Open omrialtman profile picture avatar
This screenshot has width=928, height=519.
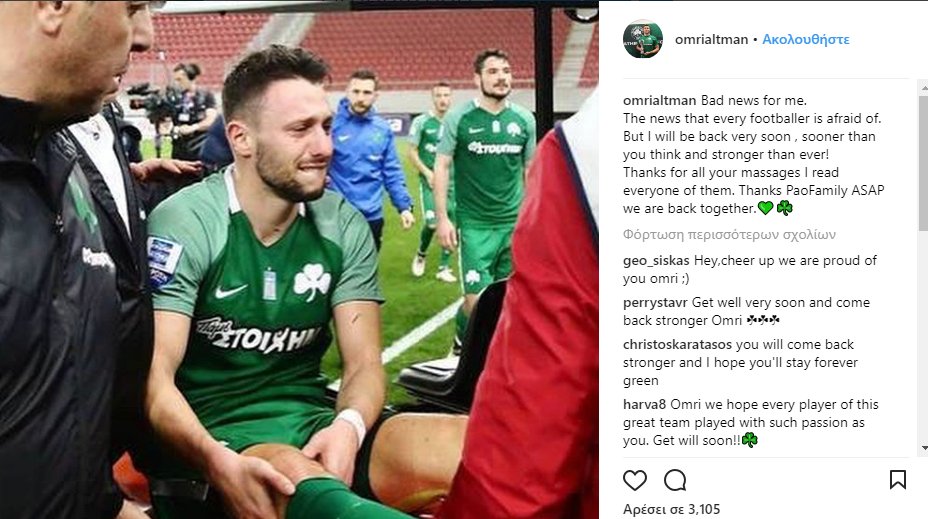(x=643, y=39)
